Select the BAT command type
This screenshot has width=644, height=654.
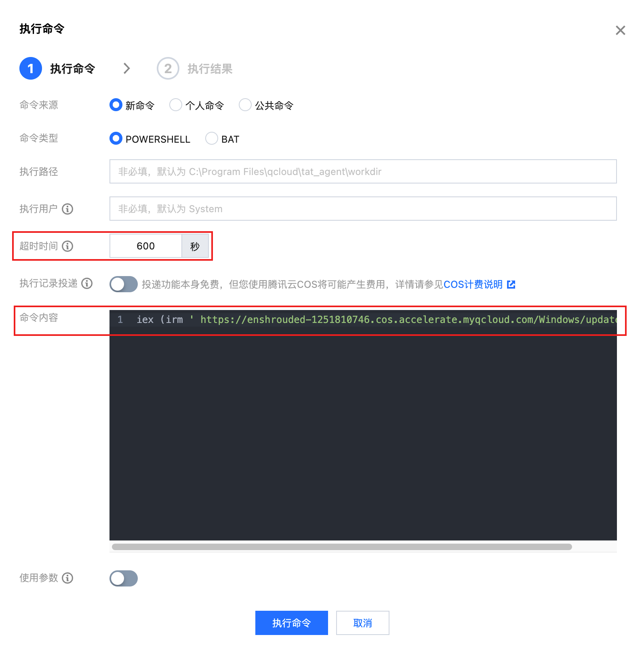[x=212, y=139]
